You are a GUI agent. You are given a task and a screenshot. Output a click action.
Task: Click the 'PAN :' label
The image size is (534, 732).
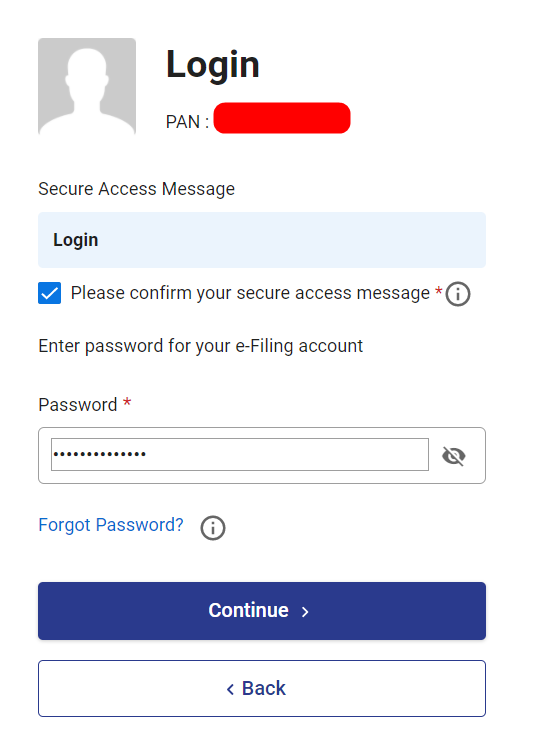pyautogui.click(x=187, y=122)
